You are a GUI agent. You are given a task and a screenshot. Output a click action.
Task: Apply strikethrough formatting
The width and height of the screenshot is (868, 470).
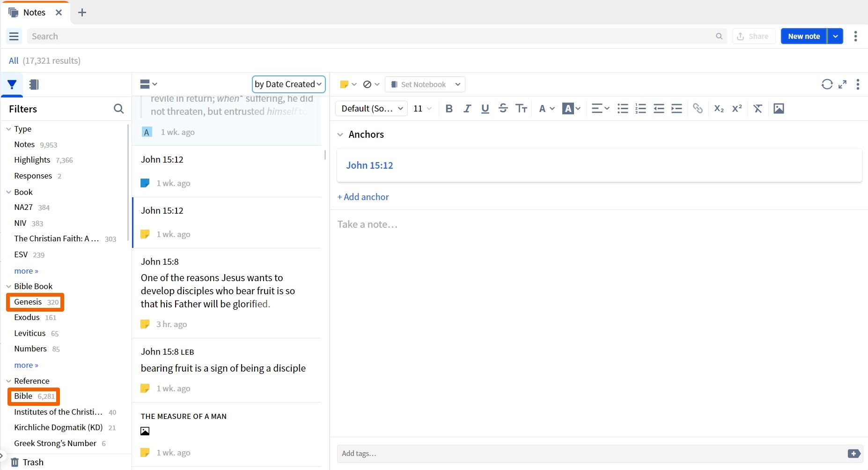[x=503, y=108]
